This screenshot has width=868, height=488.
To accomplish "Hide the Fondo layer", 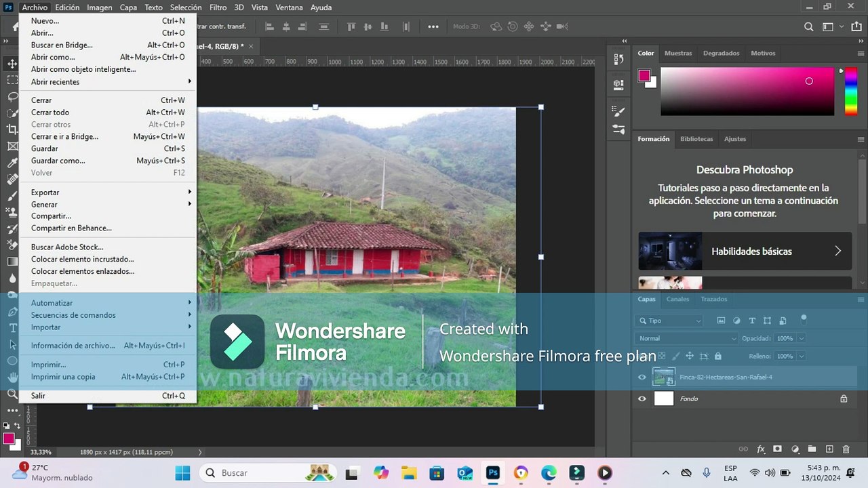I will [642, 399].
